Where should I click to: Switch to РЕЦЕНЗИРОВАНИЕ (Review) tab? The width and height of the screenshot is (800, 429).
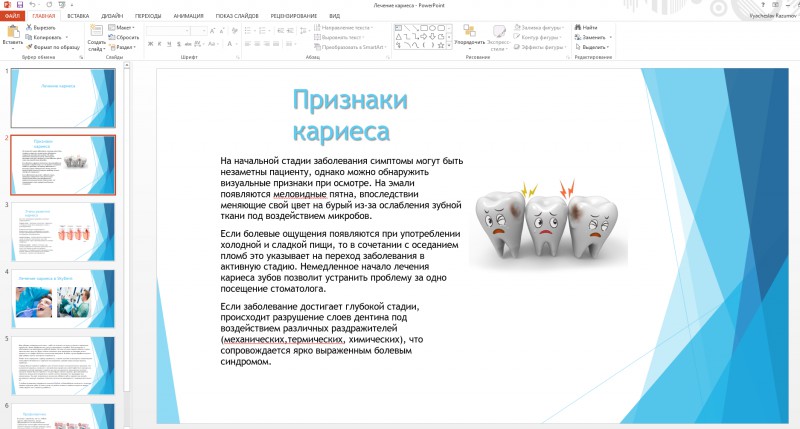294,16
